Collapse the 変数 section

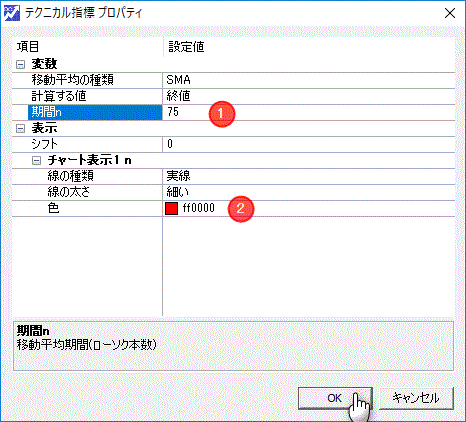tap(21, 64)
